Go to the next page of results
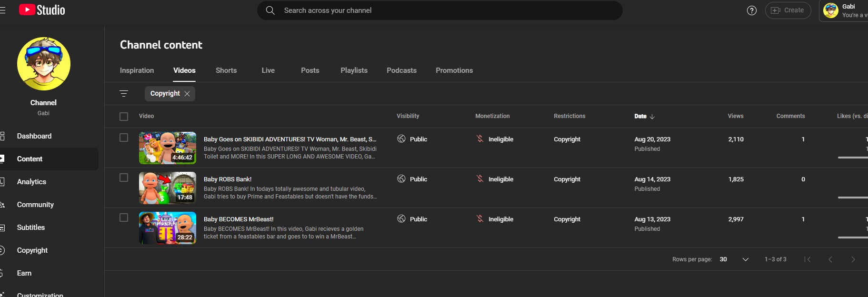This screenshot has width=868, height=297. tap(853, 259)
